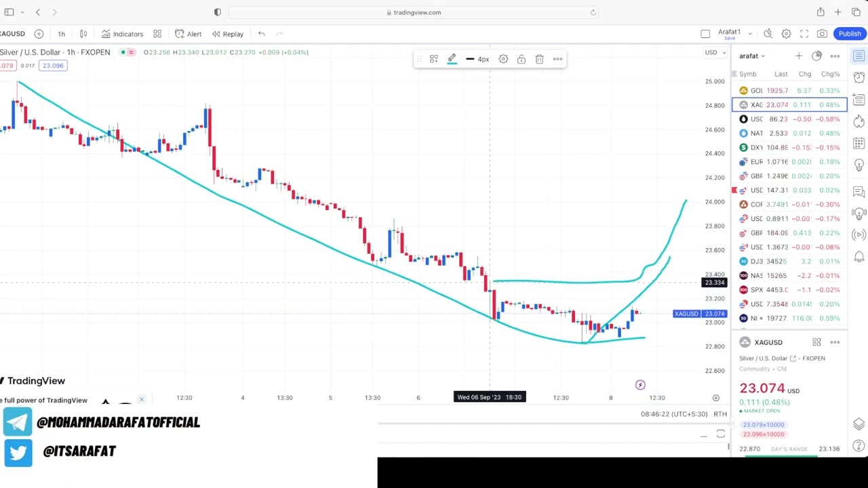Open the Alerts clock icon in sidebar
The width and height of the screenshot is (868, 488).
[x=859, y=77]
